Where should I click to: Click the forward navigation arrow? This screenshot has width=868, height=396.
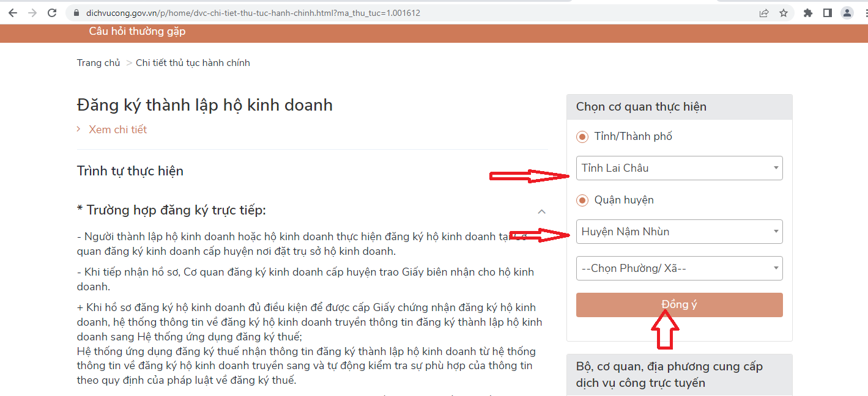point(32,12)
